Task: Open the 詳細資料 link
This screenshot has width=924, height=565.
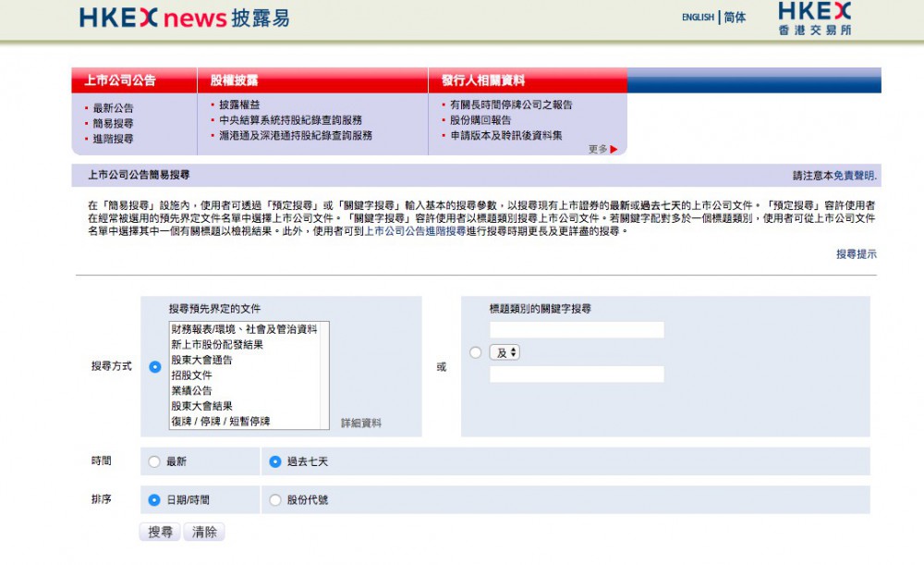Action: tap(360, 423)
